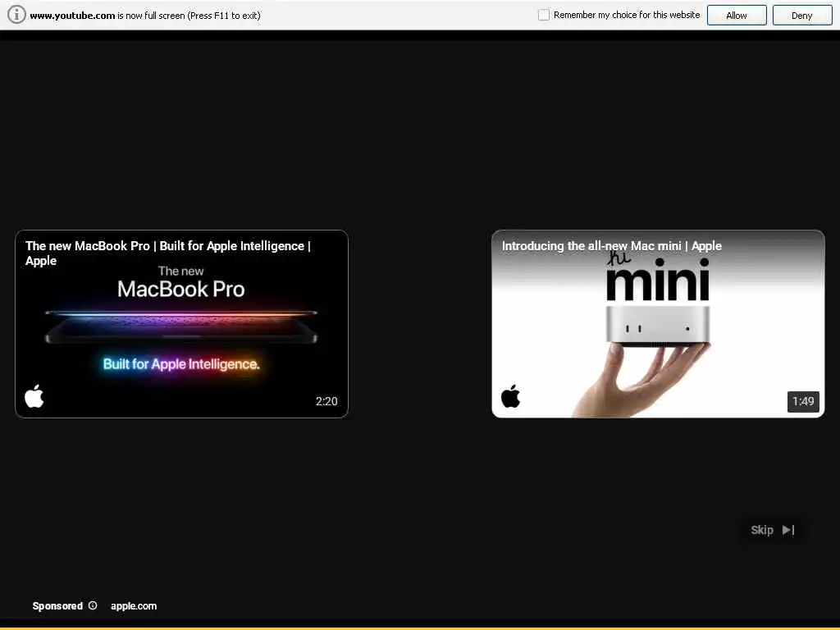Click 'Introducing the all-new Mac mini' title
This screenshot has width=840, height=630.
point(612,246)
